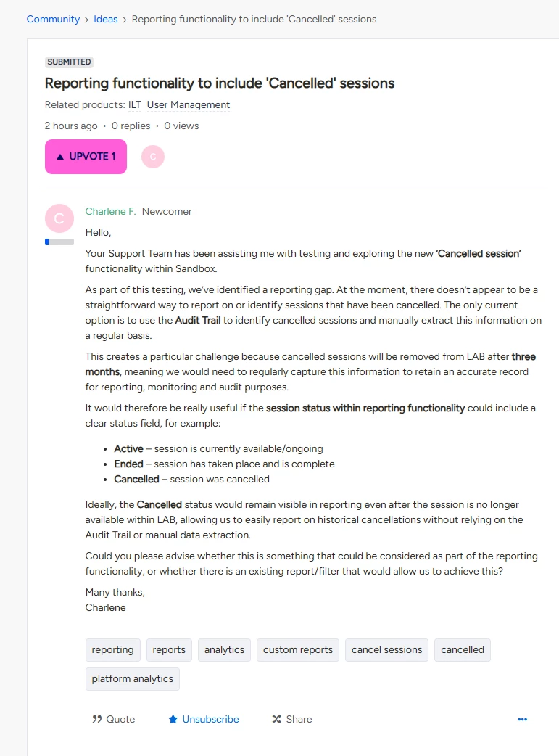559x756 pixels.
Task: Go to Community breadcrumb link
Action: click(53, 20)
